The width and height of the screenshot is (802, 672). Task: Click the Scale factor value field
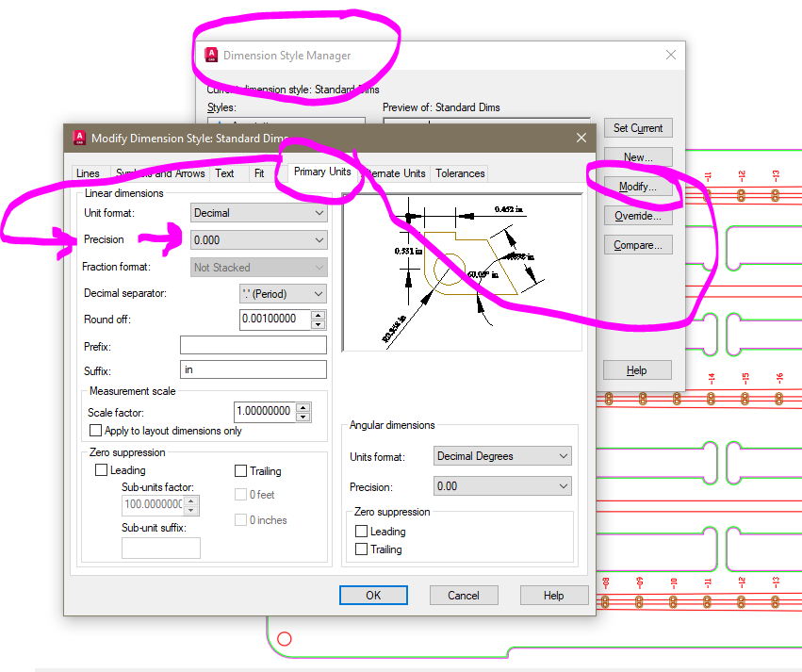[x=265, y=411]
